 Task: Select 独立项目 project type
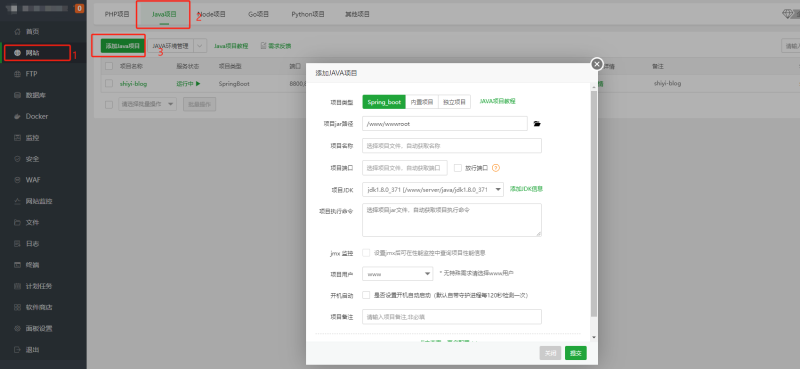point(454,102)
